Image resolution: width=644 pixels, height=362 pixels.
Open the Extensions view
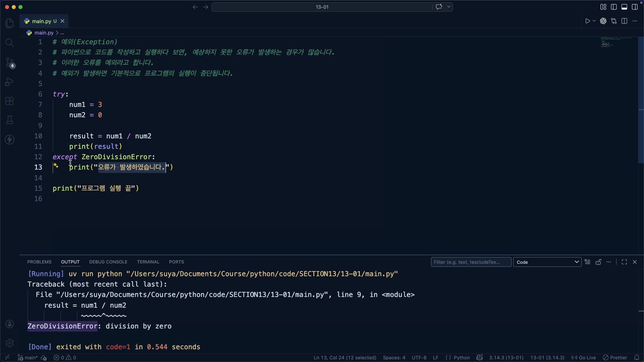point(9,101)
